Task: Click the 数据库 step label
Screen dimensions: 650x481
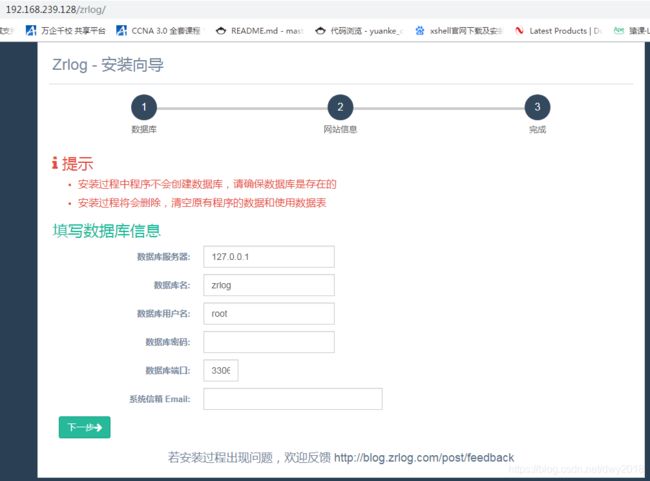Action: [x=144, y=129]
